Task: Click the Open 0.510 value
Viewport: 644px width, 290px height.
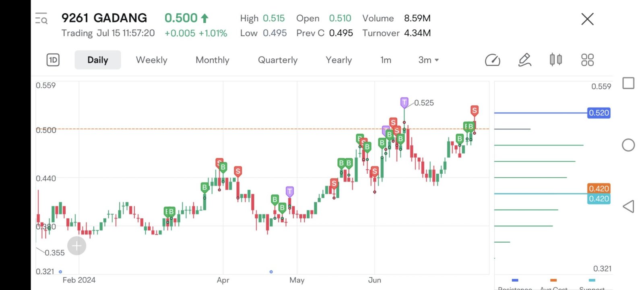Action: click(340, 19)
